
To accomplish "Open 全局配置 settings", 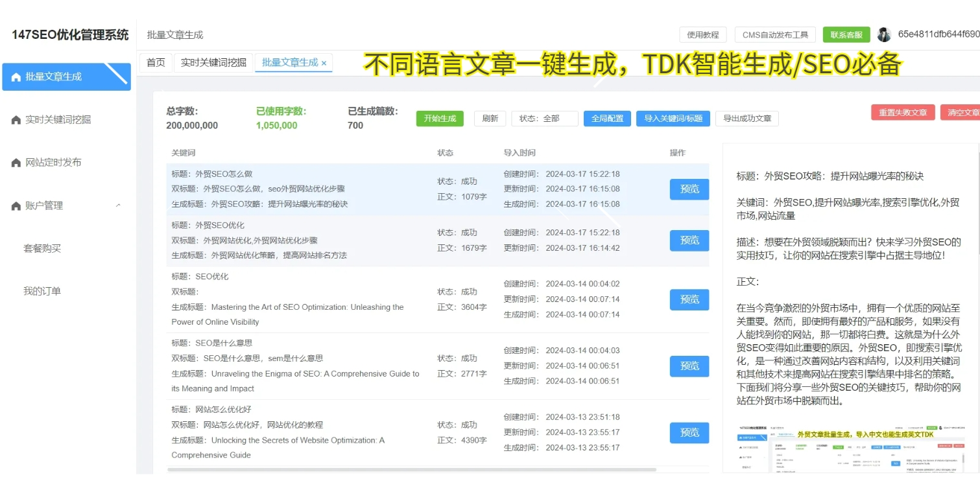I will click(607, 119).
